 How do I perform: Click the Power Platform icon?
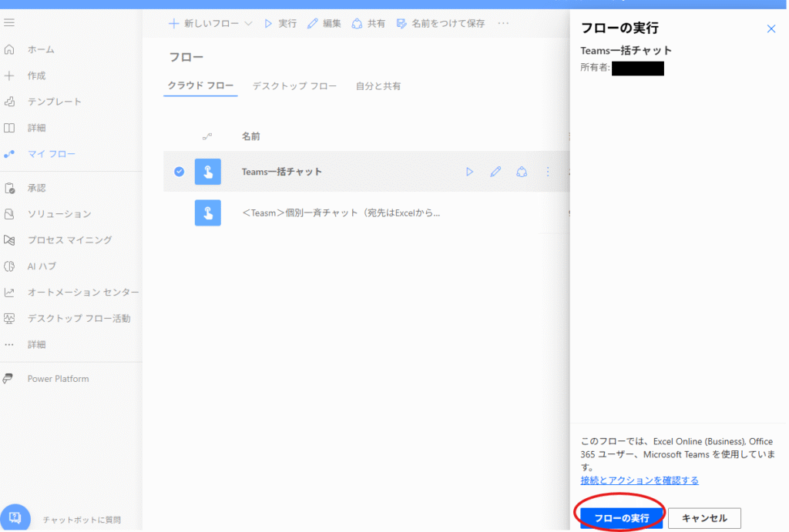pyautogui.click(x=8, y=379)
